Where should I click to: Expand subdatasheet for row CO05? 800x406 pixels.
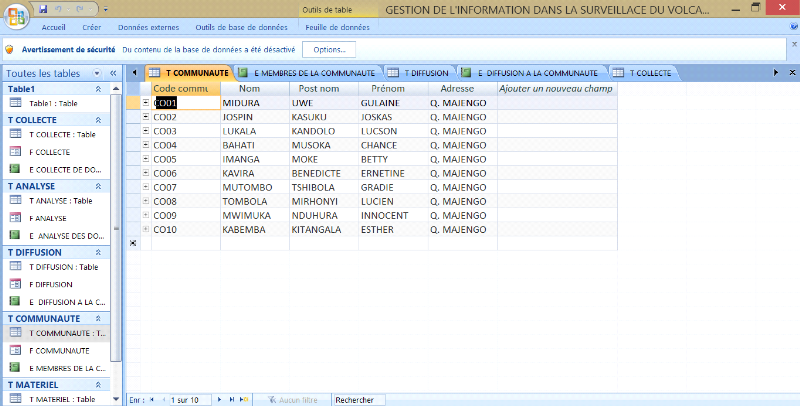pyautogui.click(x=146, y=159)
